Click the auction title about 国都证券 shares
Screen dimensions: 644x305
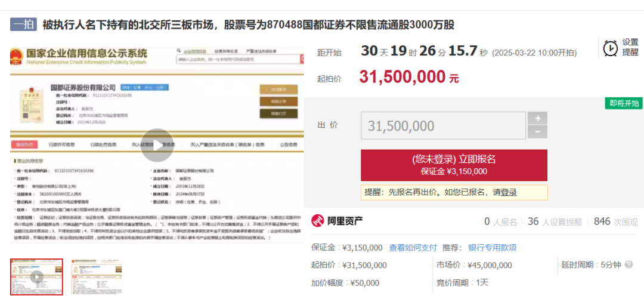click(249, 25)
